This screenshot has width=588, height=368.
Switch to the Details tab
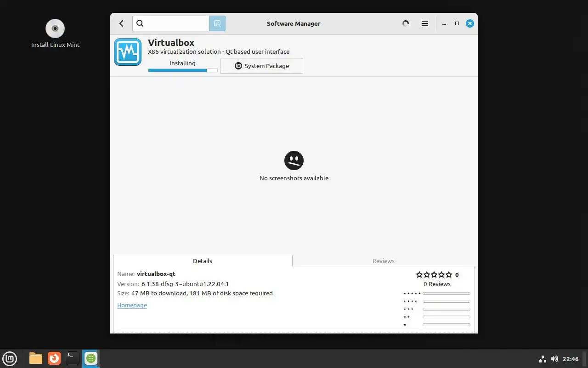tap(203, 261)
